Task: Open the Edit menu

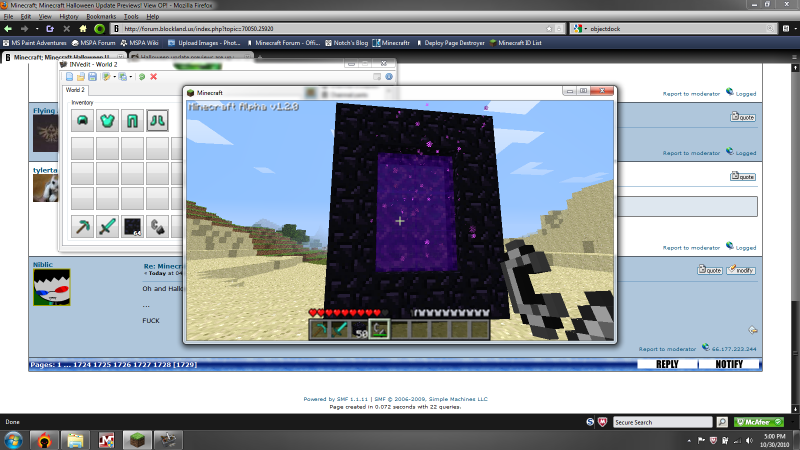Action: (26, 16)
